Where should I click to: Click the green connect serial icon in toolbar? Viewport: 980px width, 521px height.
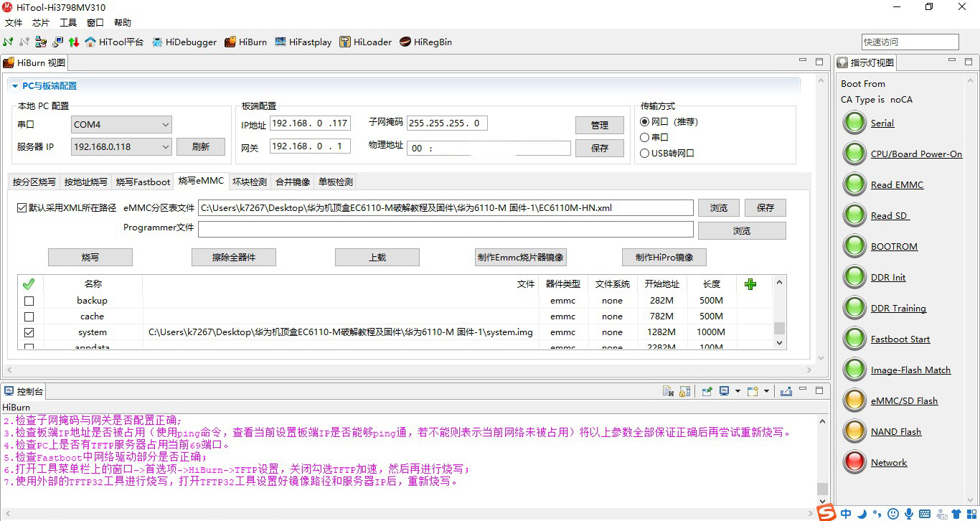[x=9, y=42]
